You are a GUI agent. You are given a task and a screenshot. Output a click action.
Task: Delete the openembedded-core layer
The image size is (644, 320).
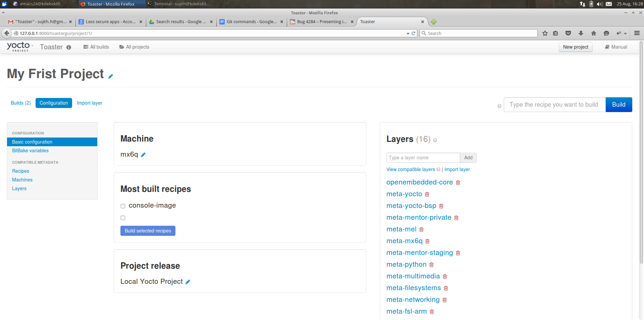(458, 182)
